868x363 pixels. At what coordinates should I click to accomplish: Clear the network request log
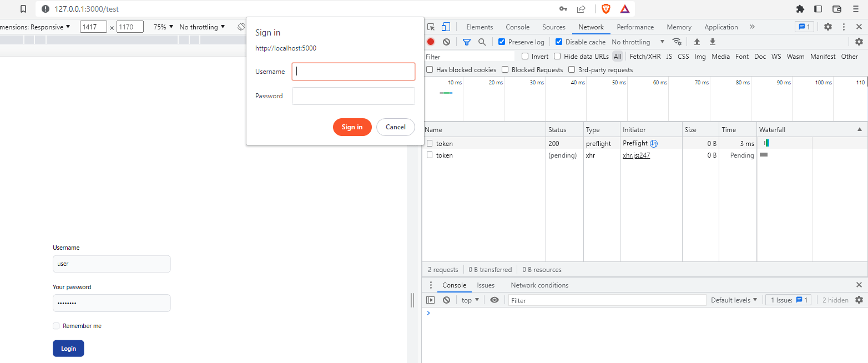446,42
